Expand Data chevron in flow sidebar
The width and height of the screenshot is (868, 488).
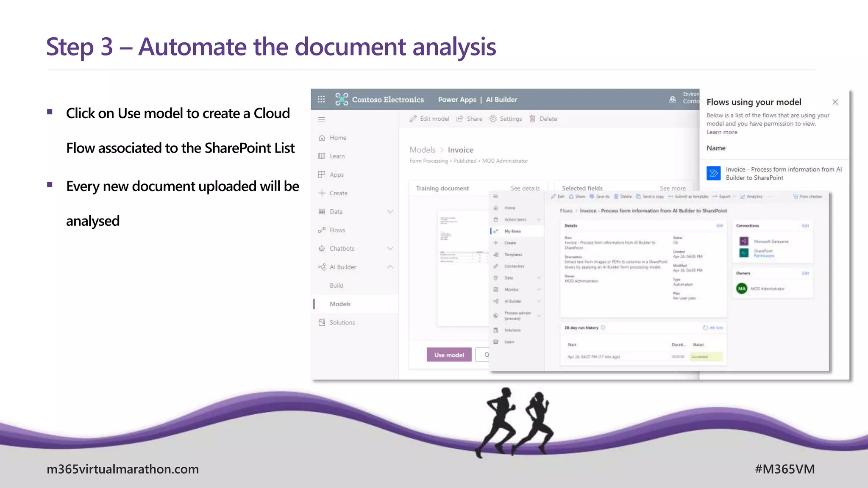(x=539, y=278)
